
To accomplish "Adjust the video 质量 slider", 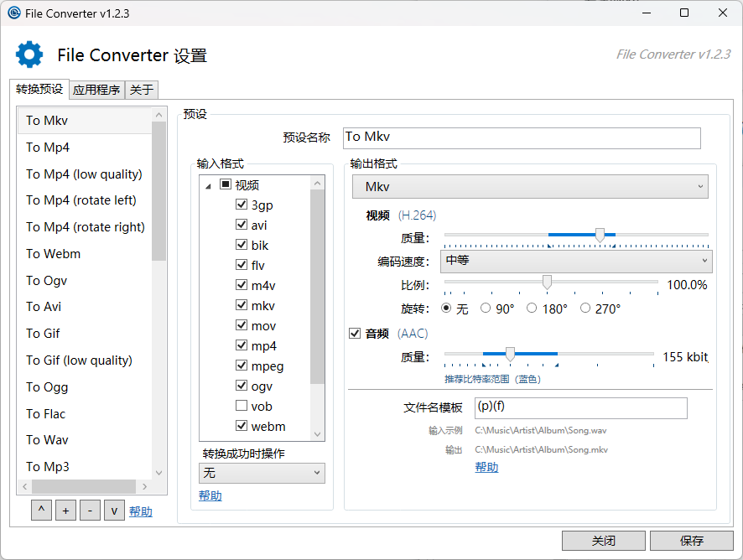I will point(600,235).
